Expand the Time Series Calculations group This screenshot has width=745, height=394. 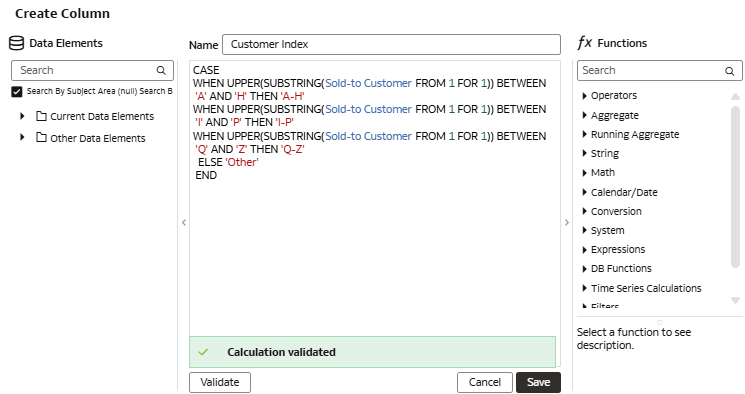point(584,288)
